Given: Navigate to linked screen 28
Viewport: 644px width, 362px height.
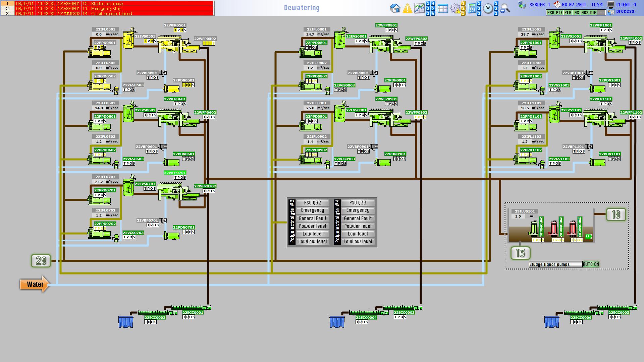Looking at the screenshot, I should click(x=41, y=260).
